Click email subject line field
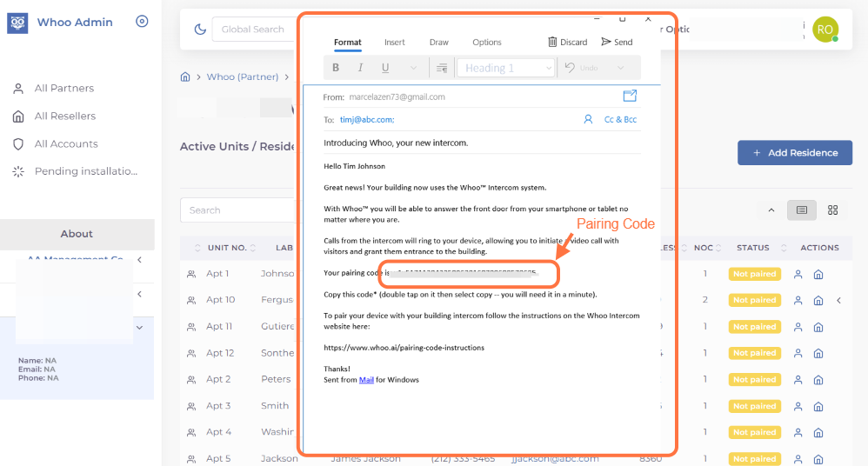868x466 pixels. pyautogui.click(x=482, y=143)
